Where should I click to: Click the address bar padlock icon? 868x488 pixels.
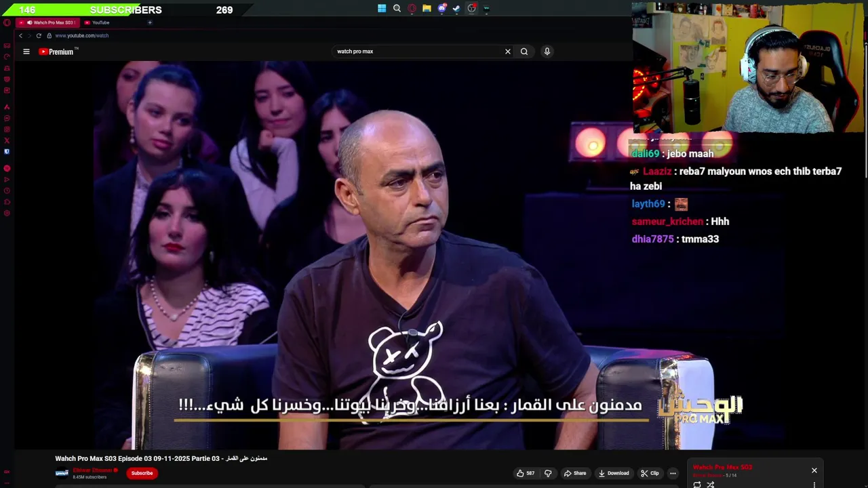pyautogui.click(x=49, y=35)
